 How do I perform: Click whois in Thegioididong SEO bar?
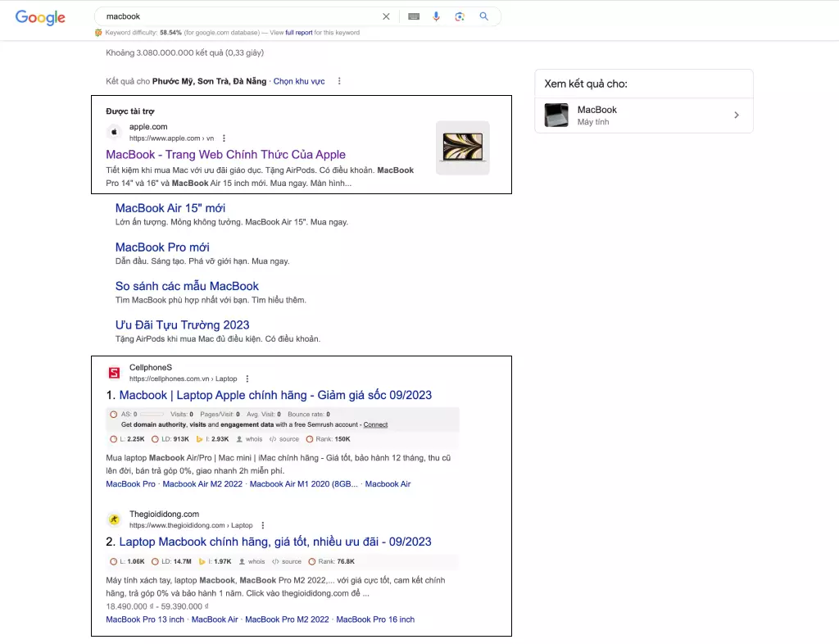[x=252, y=561]
